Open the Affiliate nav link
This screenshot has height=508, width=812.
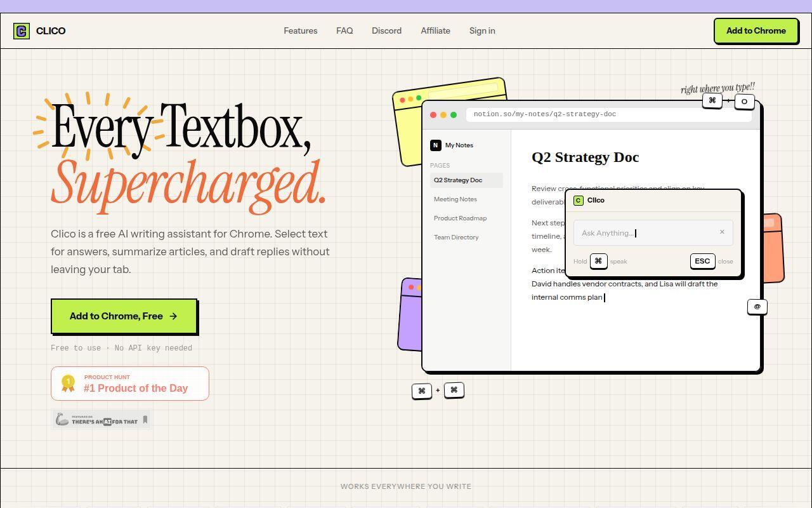click(x=435, y=30)
